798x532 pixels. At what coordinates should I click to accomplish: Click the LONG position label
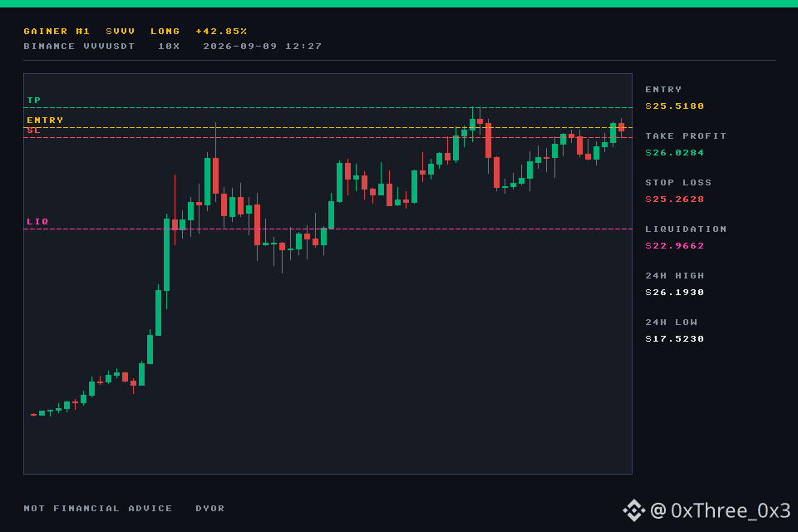coord(165,31)
